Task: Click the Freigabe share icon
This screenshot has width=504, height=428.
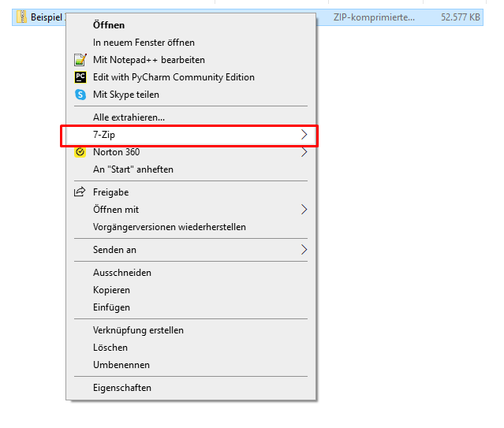Action: pos(80,192)
